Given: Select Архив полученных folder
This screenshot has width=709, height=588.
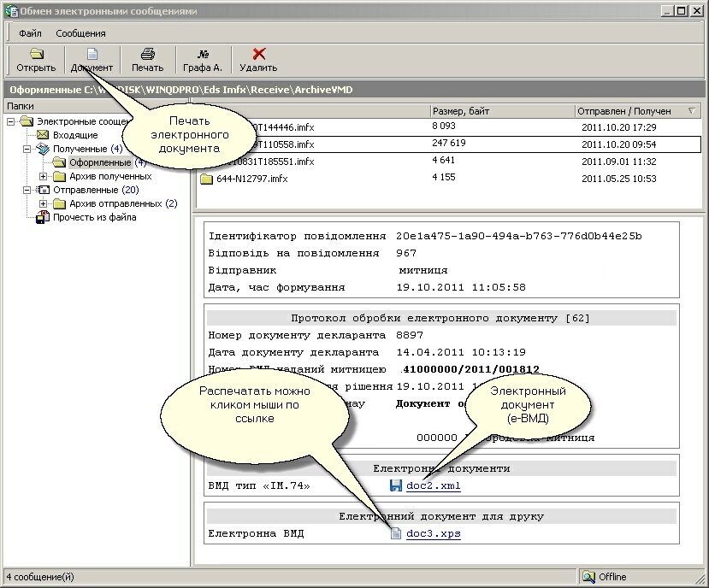Looking at the screenshot, I should coord(110,176).
